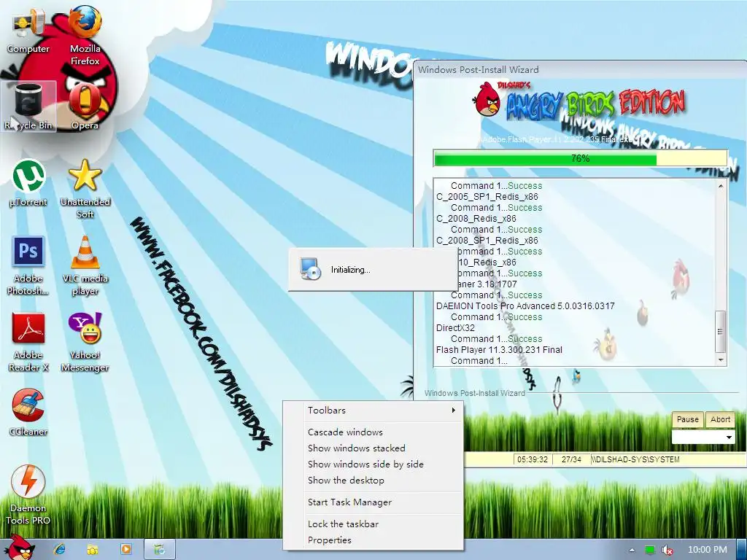The image size is (747, 560).
Task: Click the install log scrollbar thumb
Action: [720, 331]
